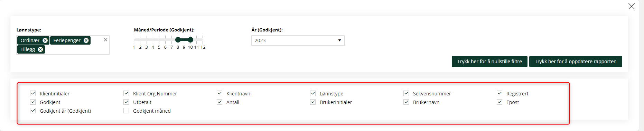Open the År (Godkjent) year dropdown
Screen dimensions: 644x131
coord(298,40)
